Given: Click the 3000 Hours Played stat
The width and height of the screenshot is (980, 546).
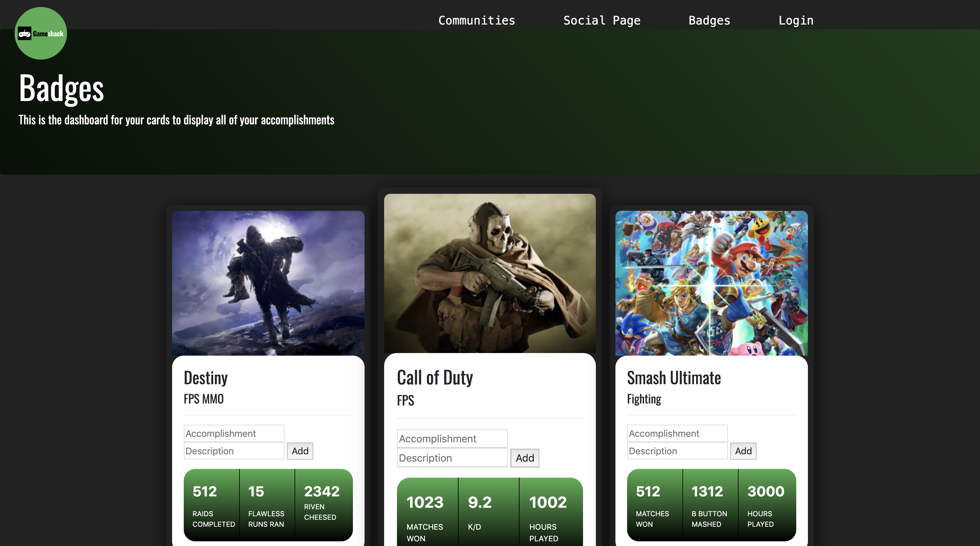Looking at the screenshot, I should [766, 505].
